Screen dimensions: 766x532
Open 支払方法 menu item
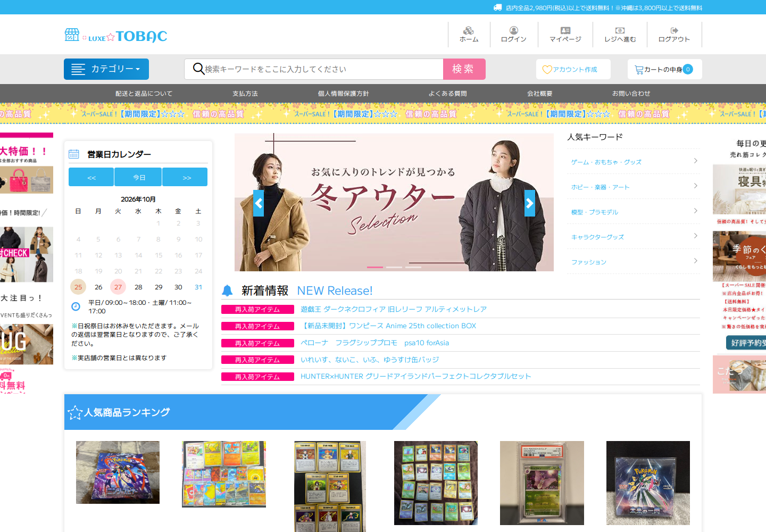point(245,94)
